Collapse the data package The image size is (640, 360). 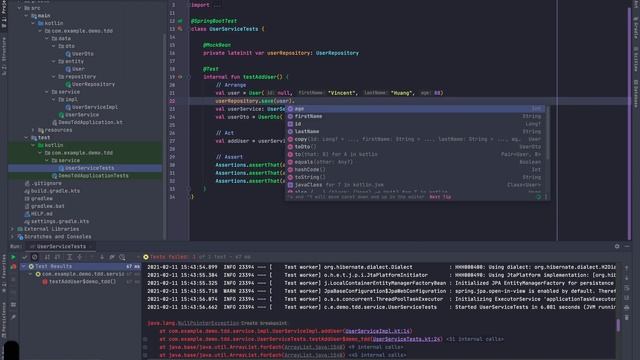pos(47,38)
